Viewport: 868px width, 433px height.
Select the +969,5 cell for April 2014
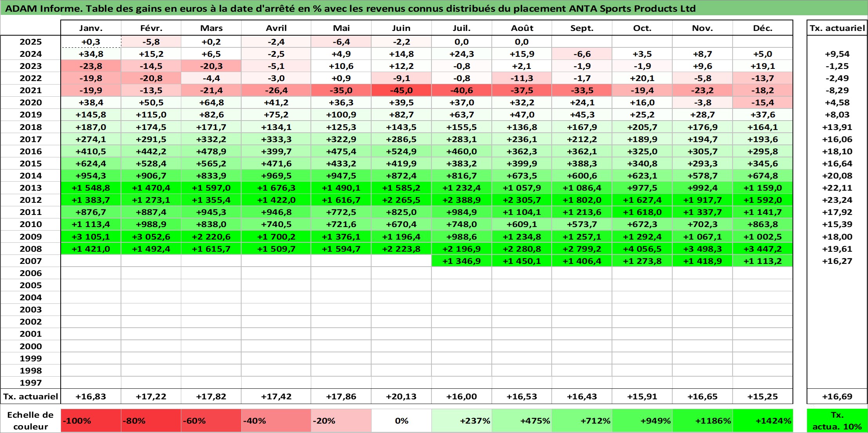(x=276, y=175)
